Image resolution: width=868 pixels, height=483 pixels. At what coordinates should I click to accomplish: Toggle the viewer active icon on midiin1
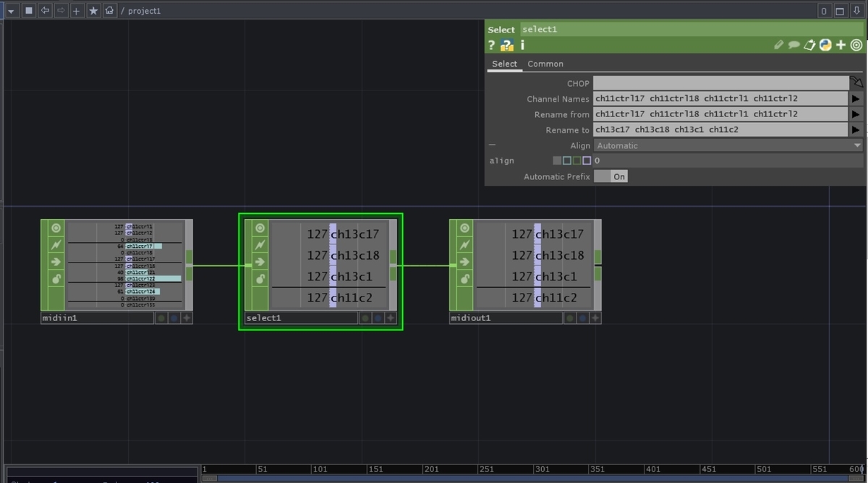click(x=56, y=228)
